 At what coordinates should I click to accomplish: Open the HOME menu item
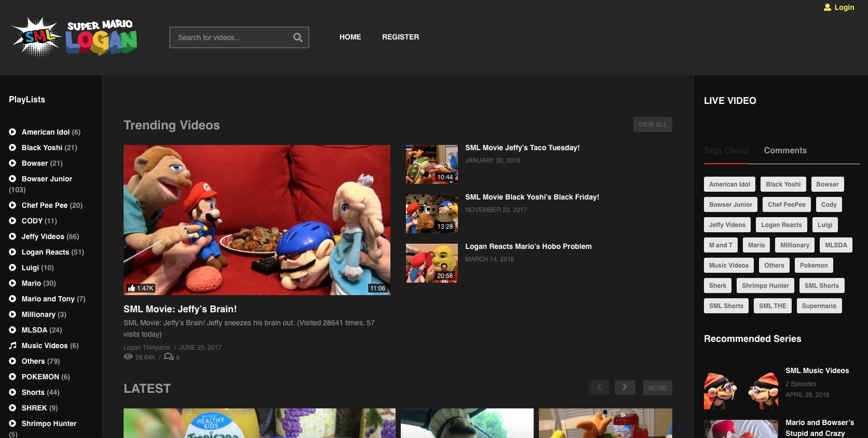point(350,37)
